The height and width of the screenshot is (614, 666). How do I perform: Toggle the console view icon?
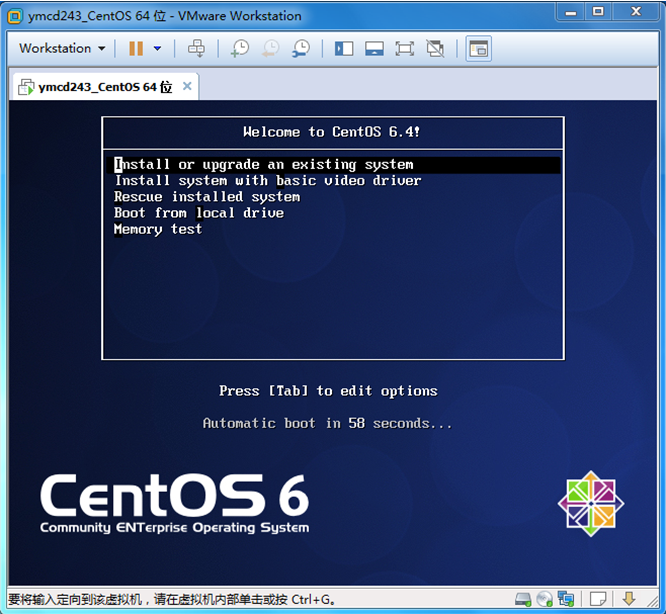pyautogui.click(x=479, y=48)
